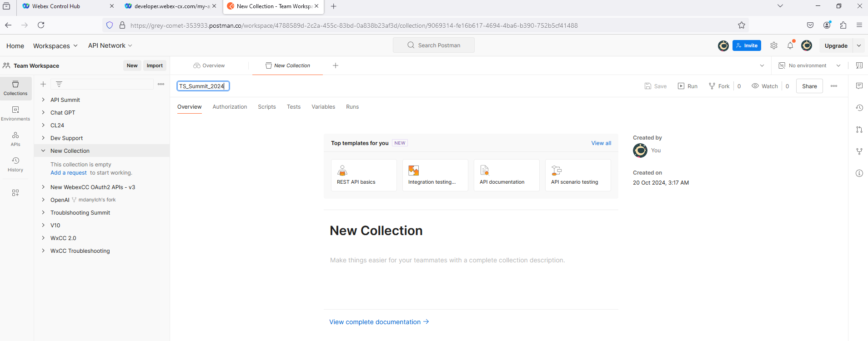
Task: Add a new tab with the plus icon
Action: click(x=336, y=65)
